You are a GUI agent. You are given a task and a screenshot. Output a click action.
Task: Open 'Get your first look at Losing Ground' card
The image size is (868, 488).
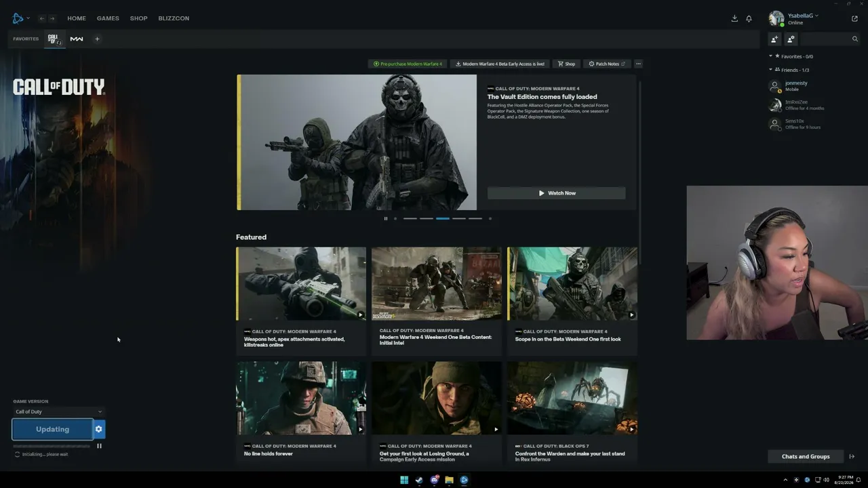tap(437, 412)
